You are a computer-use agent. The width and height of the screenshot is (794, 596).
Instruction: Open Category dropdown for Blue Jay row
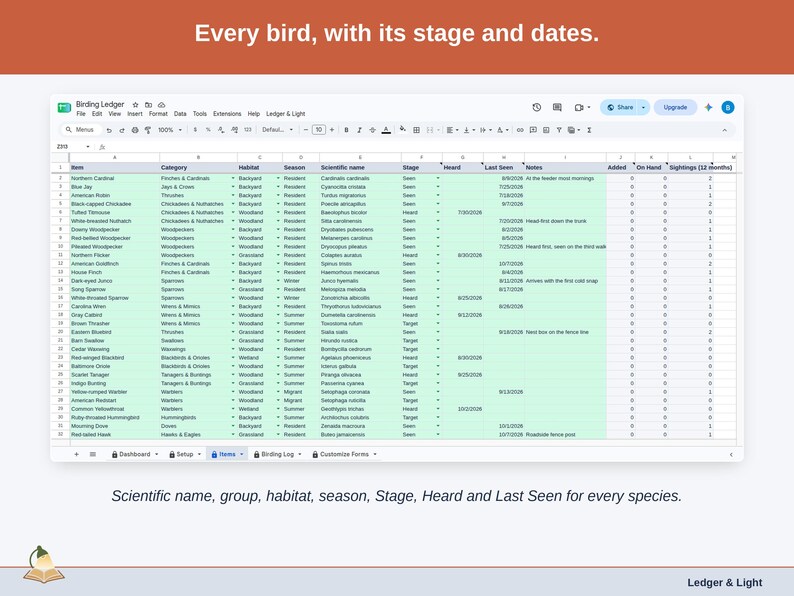[233, 187]
